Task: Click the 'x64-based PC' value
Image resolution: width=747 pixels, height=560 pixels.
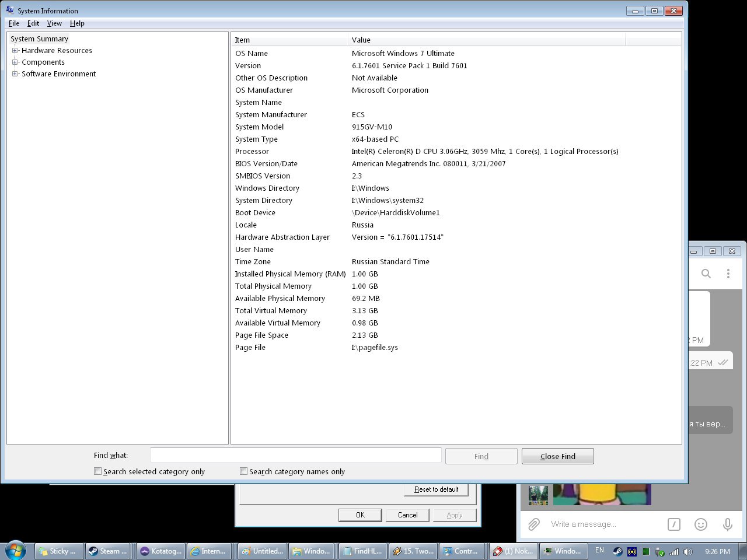Action: pyautogui.click(x=375, y=139)
